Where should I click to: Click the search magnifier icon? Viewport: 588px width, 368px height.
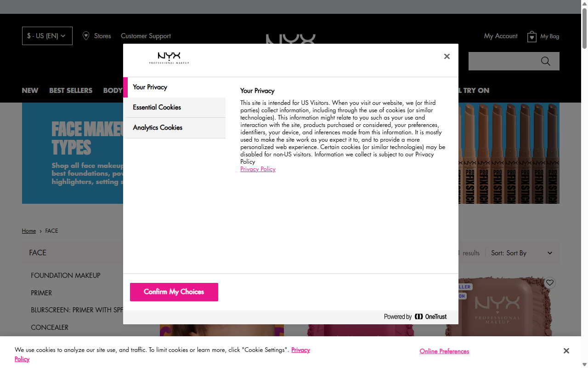pyautogui.click(x=546, y=61)
